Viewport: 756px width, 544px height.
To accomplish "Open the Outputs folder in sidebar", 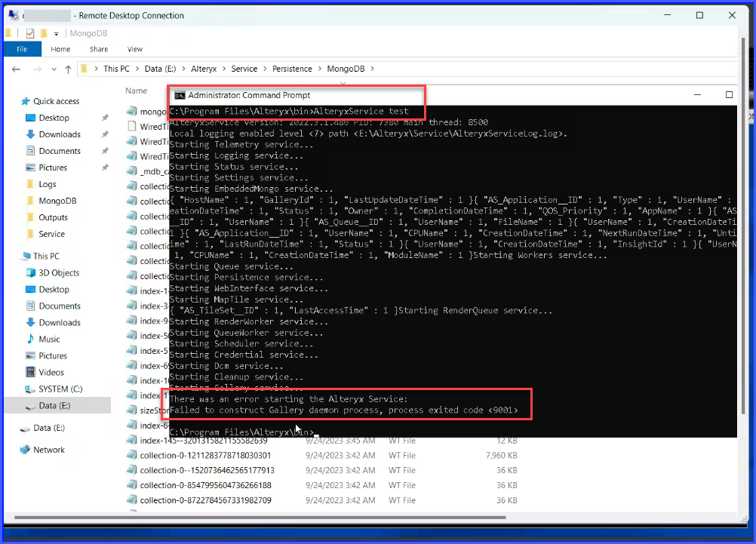I will [53, 217].
